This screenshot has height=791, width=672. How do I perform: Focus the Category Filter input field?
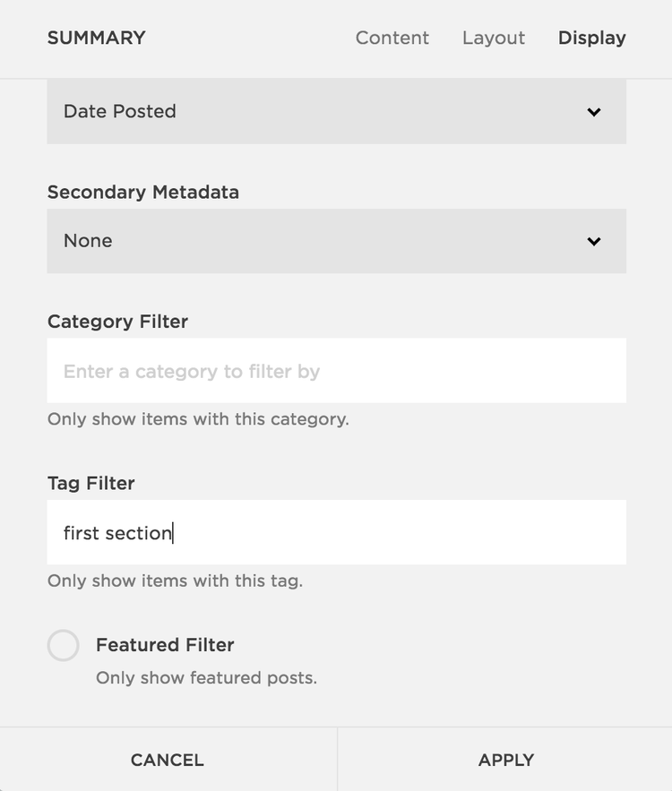pyautogui.click(x=336, y=371)
